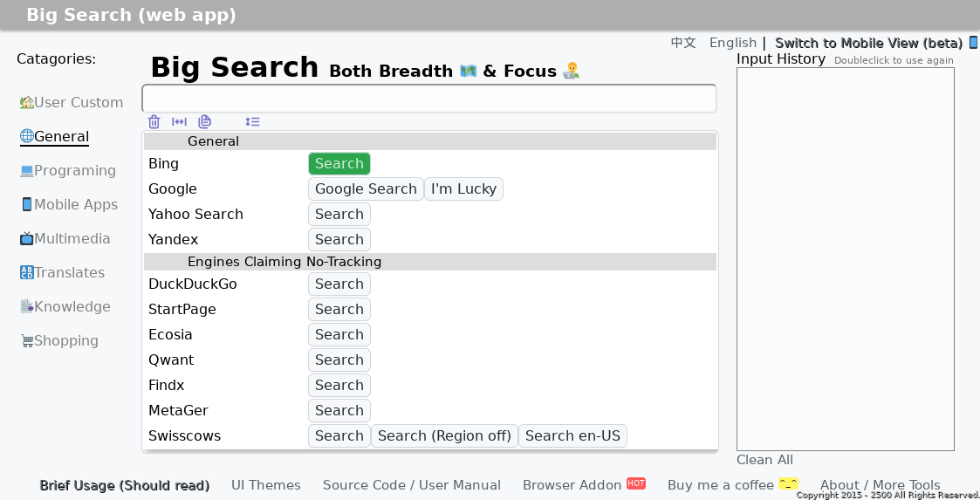The image size is (980, 500).
Task: Click the plain Search button for Swisscows
Action: point(339,435)
